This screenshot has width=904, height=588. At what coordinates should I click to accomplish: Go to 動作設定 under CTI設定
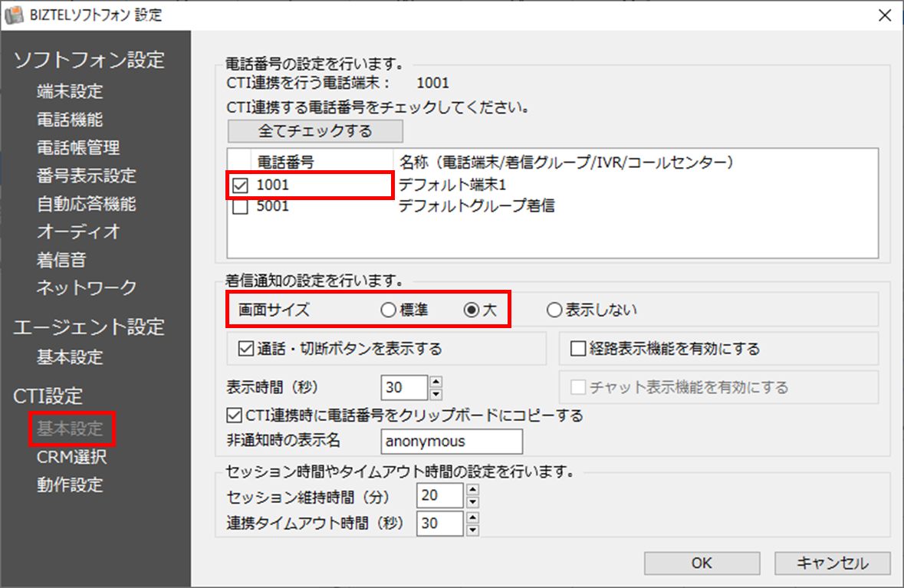click(70, 485)
